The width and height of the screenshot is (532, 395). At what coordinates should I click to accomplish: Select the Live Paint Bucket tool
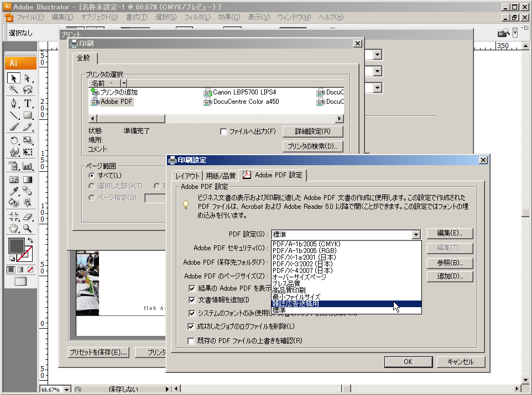[x=14, y=202]
